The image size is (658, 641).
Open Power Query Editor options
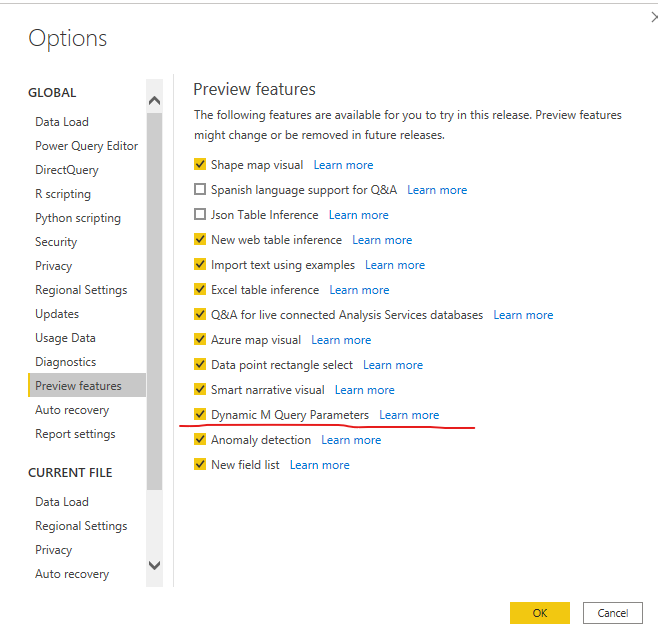click(x=86, y=146)
